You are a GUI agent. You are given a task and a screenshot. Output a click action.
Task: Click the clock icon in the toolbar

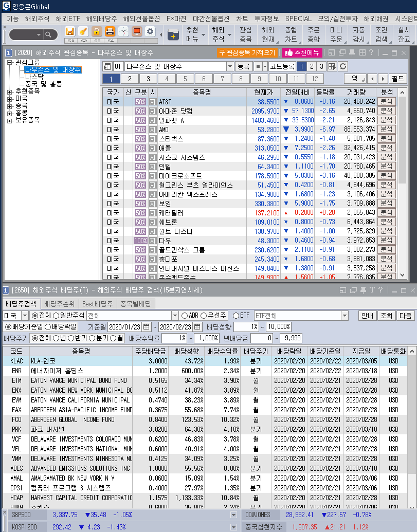[123, 32]
